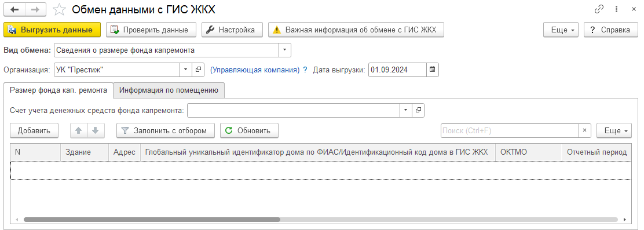
Task: Clear search with the x button
Action: (584, 130)
